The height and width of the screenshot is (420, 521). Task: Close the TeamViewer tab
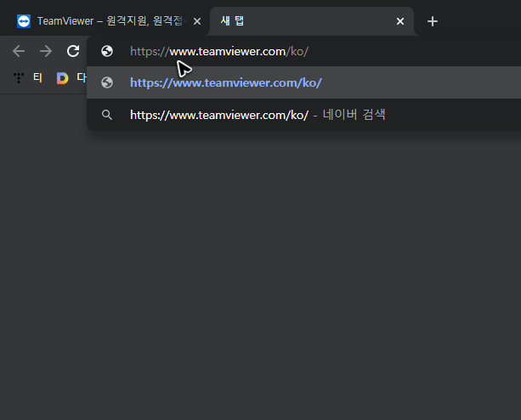point(197,21)
